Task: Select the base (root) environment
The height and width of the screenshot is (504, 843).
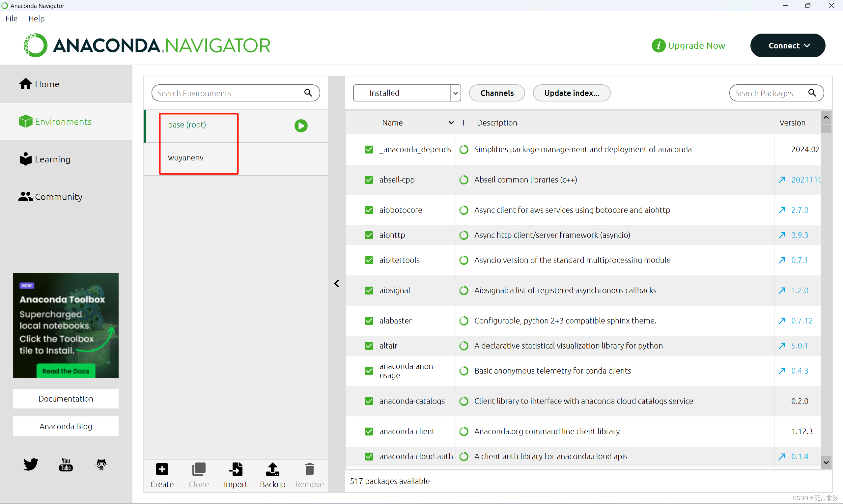Action: click(x=236, y=126)
